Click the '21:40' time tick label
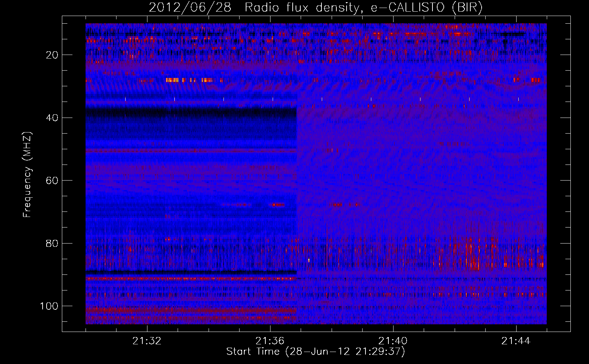 pyautogui.click(x=393, y=341)
